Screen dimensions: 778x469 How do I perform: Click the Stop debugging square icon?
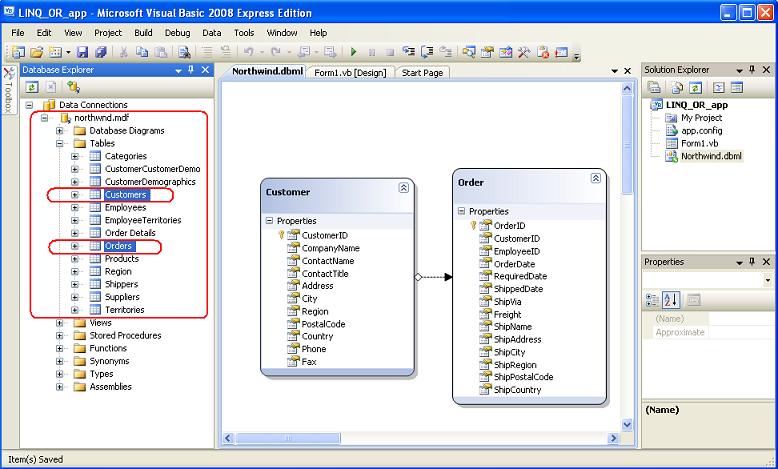390,52
